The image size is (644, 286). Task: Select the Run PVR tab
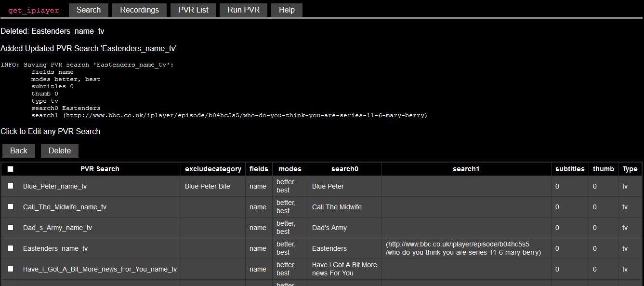(243, 10)
